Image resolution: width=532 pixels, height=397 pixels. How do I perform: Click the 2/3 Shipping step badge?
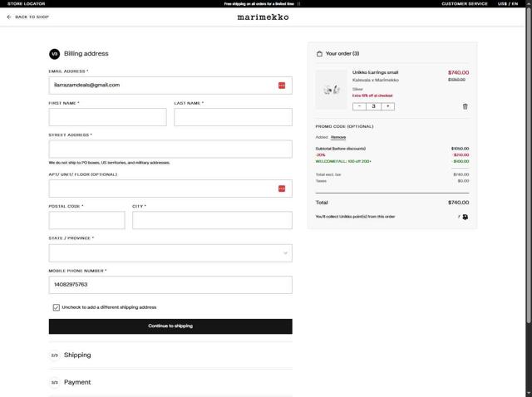click(x=54, y=355)
